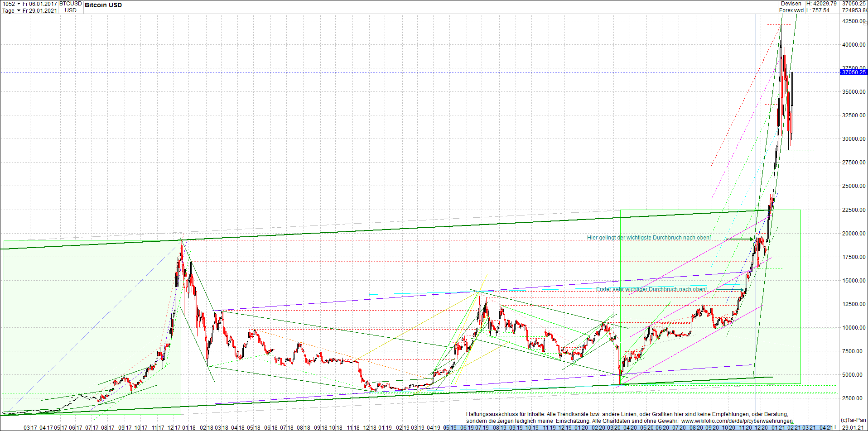The height and width of the screenshot is (431, 868).
Task: Click the 20000.00 price axis label
Action: (854, 234)
